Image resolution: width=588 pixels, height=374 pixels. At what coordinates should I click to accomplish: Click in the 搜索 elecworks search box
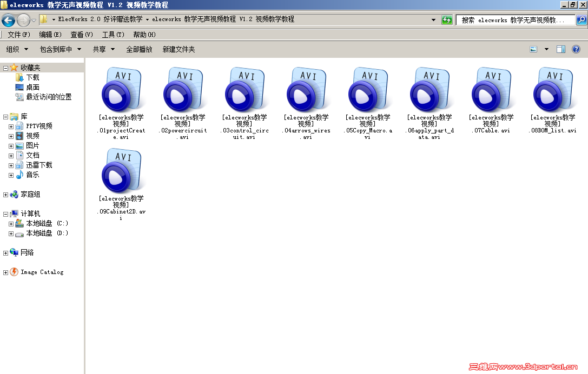tap(516, 20)
